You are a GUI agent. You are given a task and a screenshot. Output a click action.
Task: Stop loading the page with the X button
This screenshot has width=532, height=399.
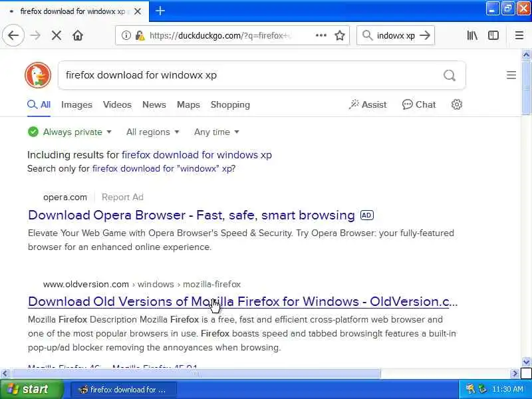pos(57,35)
